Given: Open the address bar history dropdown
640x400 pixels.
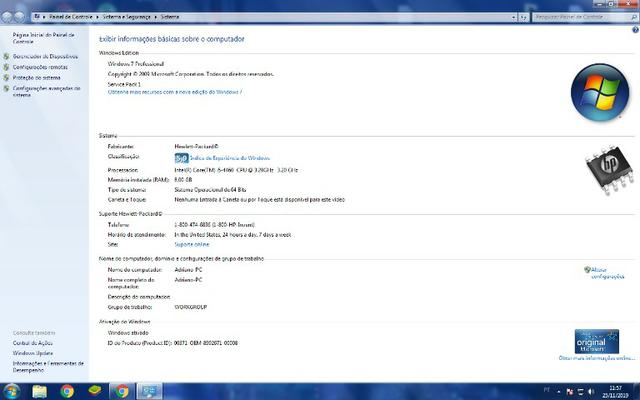Looking at the screenshot, I should tap(513, 17).
